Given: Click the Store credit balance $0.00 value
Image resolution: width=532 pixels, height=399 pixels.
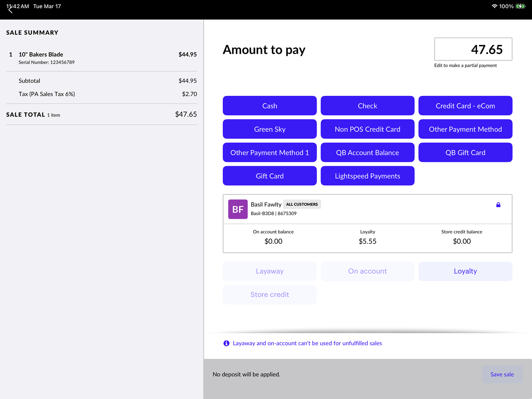Looking at the screenshot, I should [x=462, y=241].
